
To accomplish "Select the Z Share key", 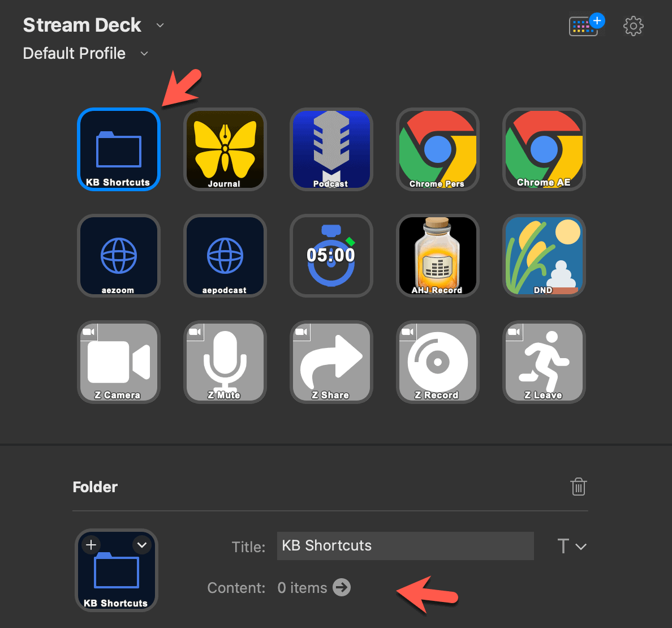I will click(x=331, y=362).
